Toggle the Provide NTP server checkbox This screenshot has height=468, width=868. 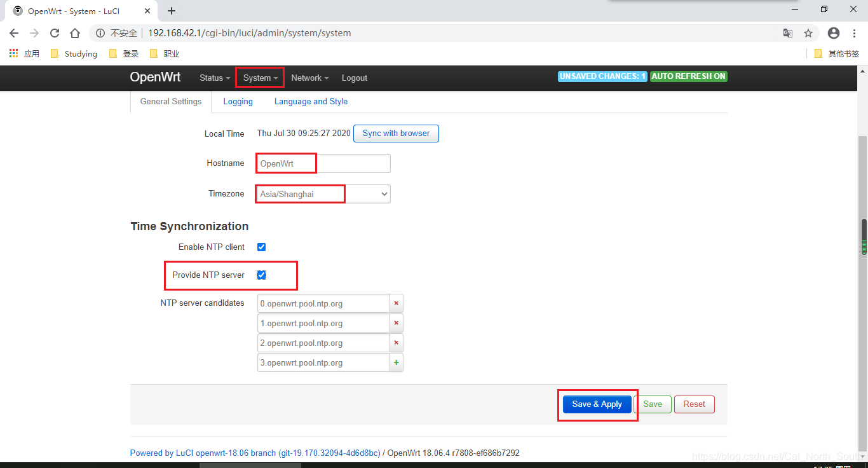click(x=261, y=275)
